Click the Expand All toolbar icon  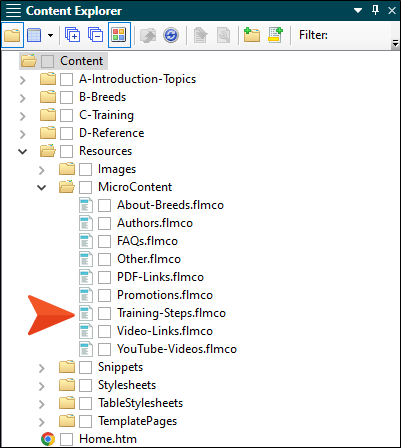click(x=72, y=35)
